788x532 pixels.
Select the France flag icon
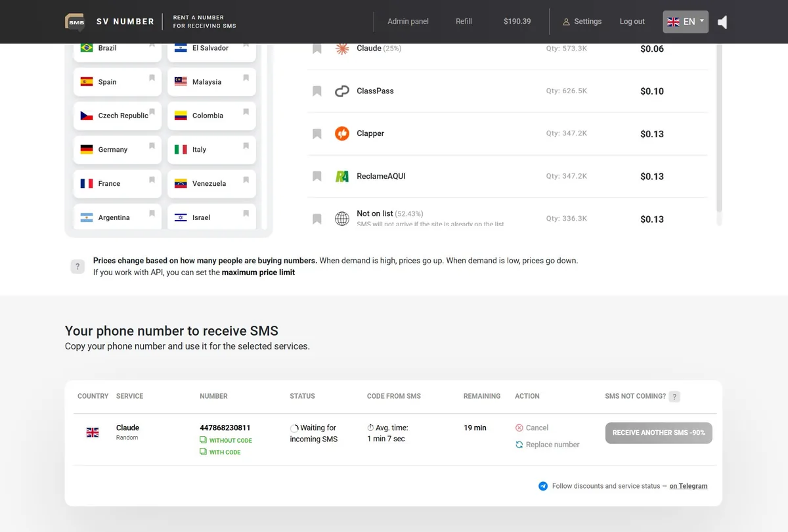[87, 184]
